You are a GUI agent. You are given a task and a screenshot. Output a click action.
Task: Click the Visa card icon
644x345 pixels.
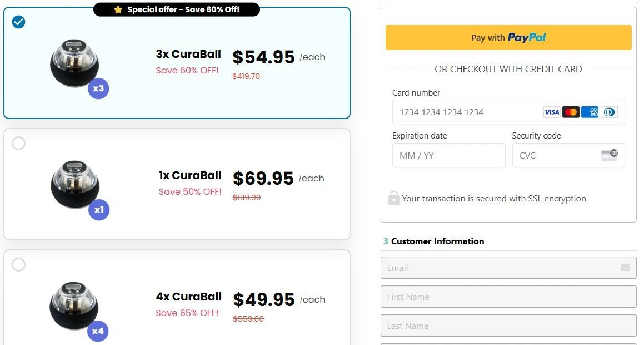coord(551,112)
